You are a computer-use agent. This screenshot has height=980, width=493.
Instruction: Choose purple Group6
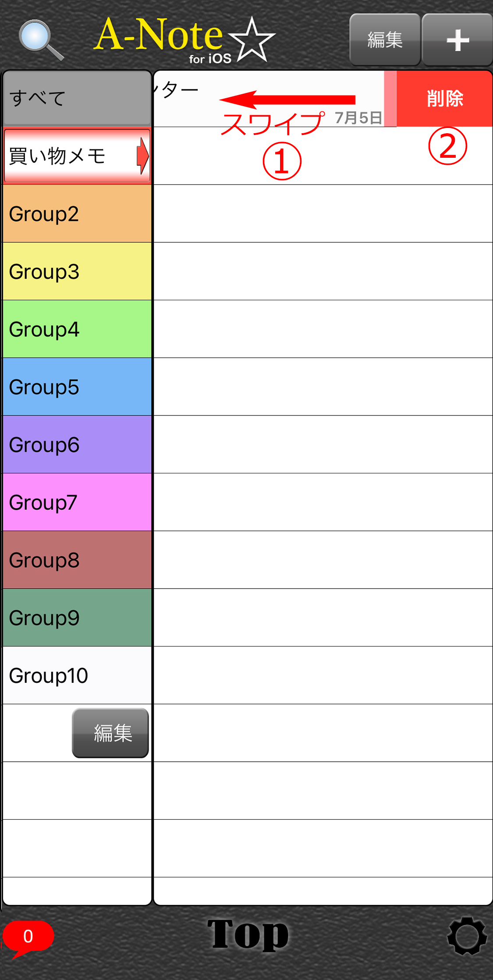[77, 444]
